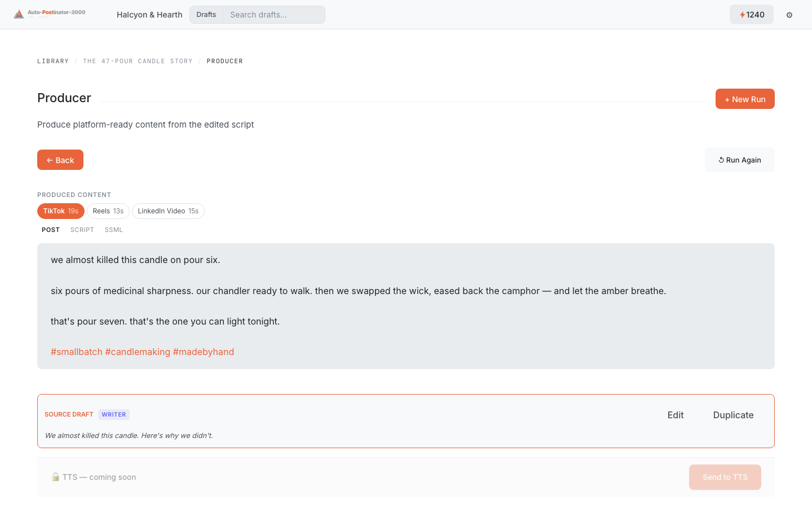Screen dimensions: 812x508
Task: Click the 'Produce platform-ready content' description
Action: 145,124
